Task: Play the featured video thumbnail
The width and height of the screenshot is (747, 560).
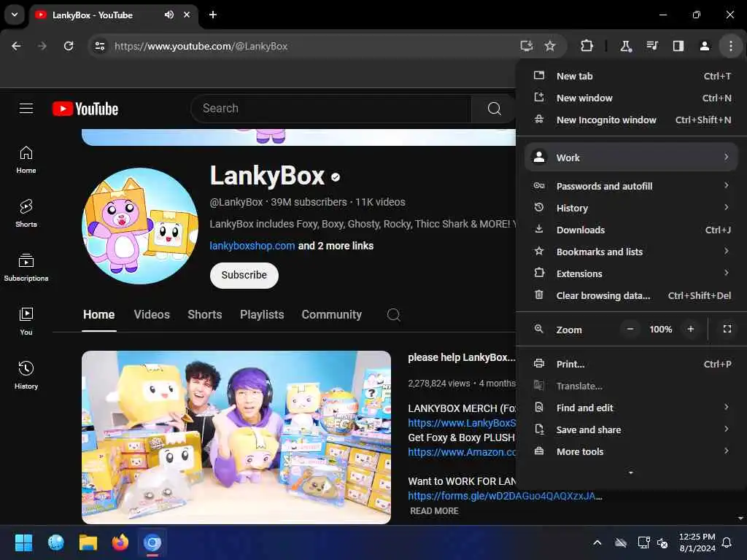Action: click(236, 437)
